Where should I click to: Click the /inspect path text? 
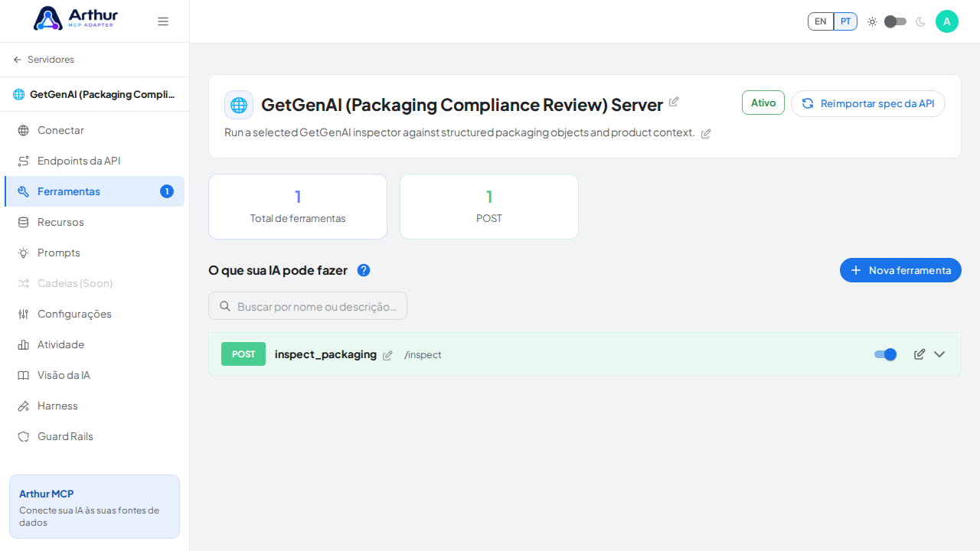click(423, 355)
